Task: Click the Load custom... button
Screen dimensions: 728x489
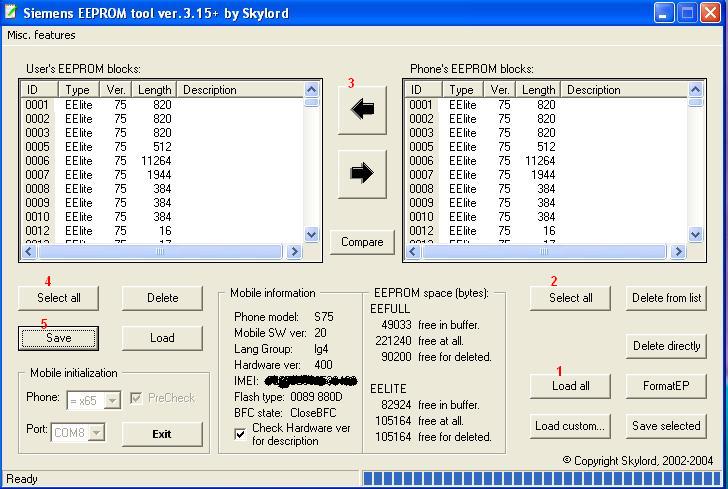Action: (571, 426)
